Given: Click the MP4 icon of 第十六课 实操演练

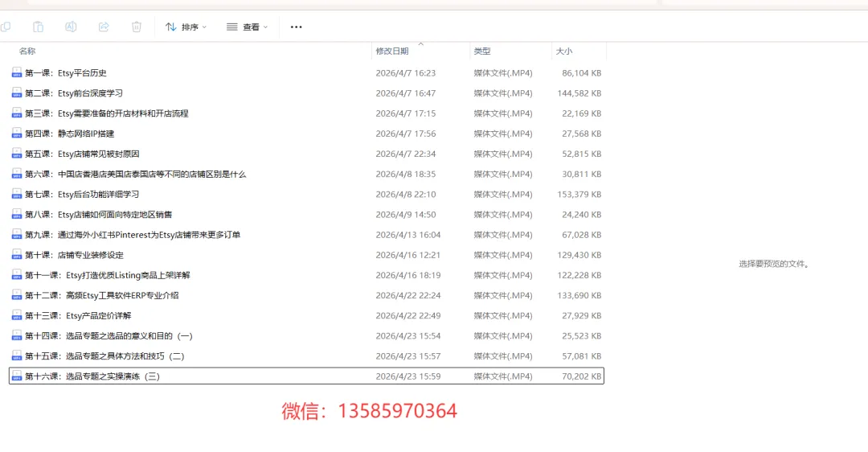Looking at the screenshot, I should (x=17, y=376).
